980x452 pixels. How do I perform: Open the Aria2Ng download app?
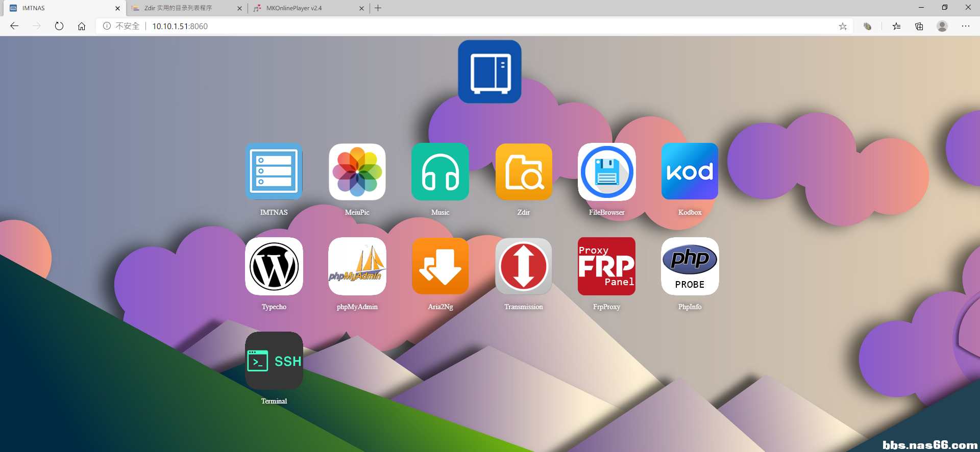[440, 266]
